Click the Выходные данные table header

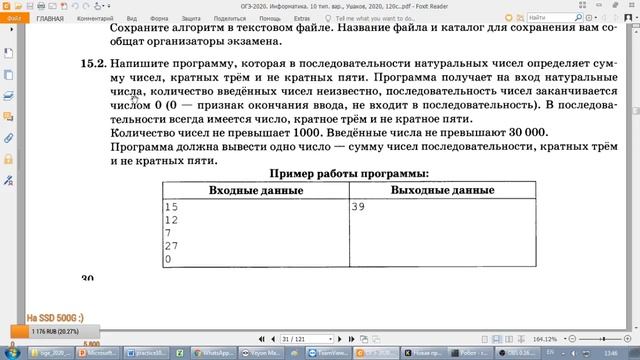[x=442, y=190]
